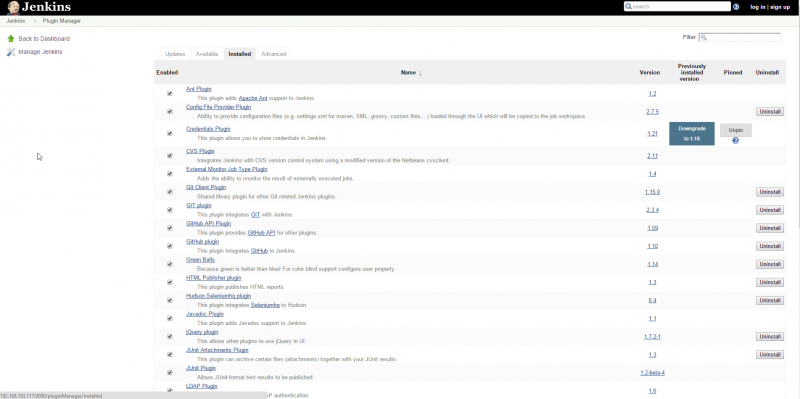Uncheck the CVS Plugin checkbox
This screenshot has width=800, height=399.
coord(170,156)
